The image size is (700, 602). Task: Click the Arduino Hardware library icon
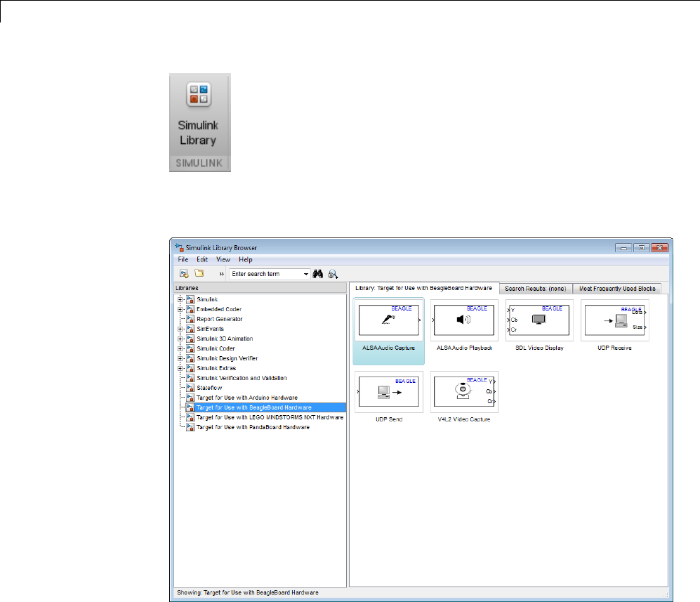click(190, 398)
